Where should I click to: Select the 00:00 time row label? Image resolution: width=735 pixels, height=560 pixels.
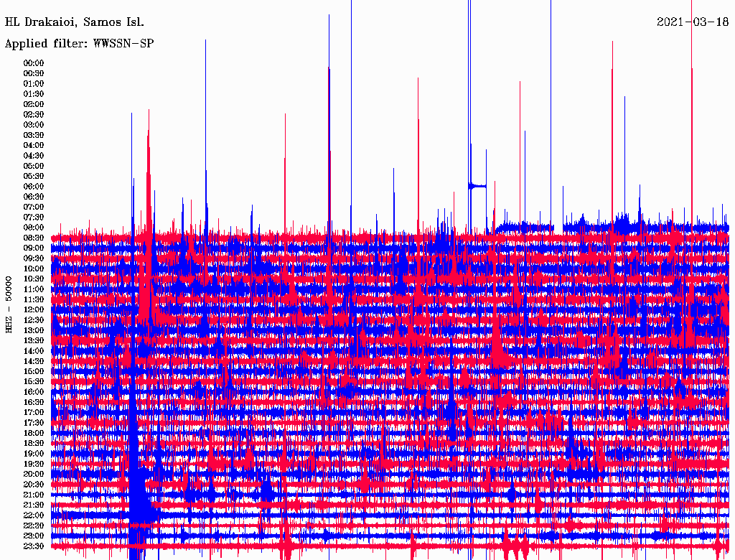click(x=34, y=63)
